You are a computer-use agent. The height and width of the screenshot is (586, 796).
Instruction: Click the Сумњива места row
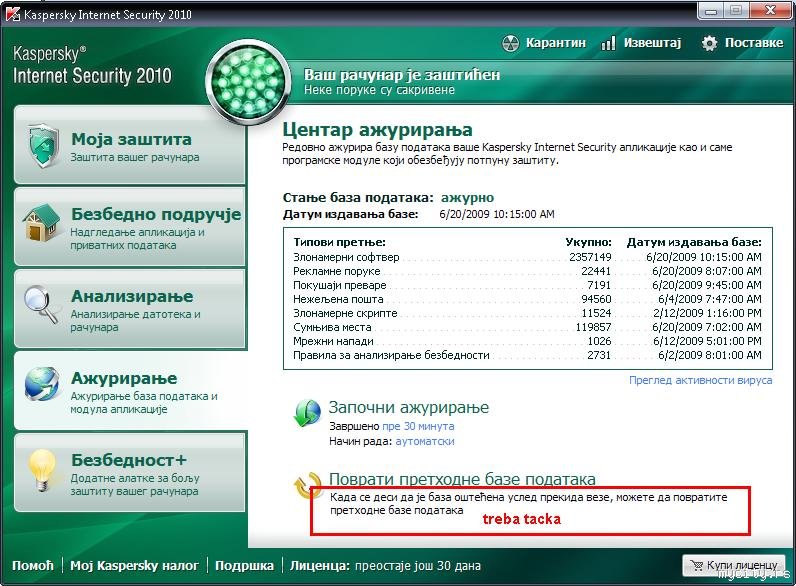[527, 327]
